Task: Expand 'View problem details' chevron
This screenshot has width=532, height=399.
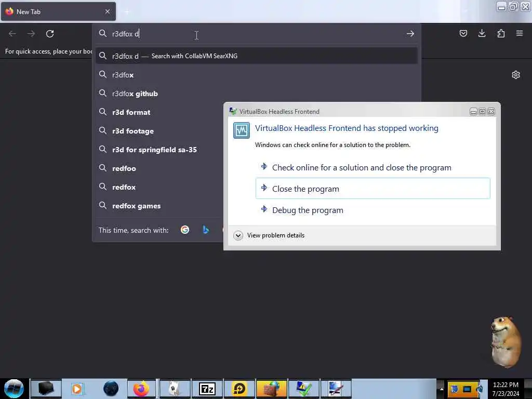Action: click(x=238, y=235)
